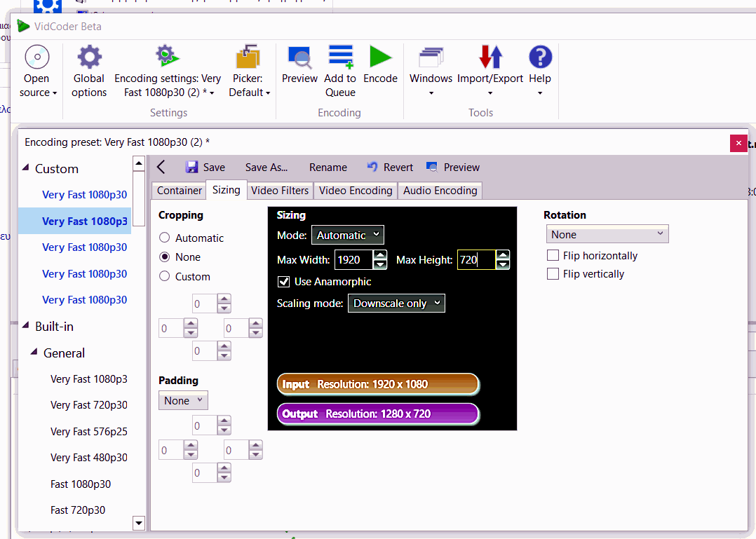Open the Padding None dropdown
Screen dimensions: 756x539
point(183,400)
